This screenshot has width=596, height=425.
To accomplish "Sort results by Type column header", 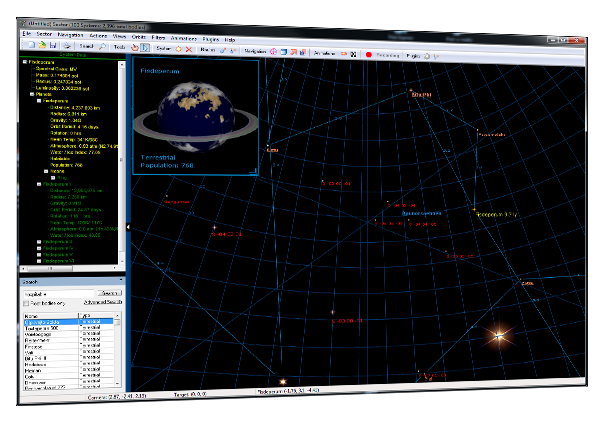I will [97, 316].
